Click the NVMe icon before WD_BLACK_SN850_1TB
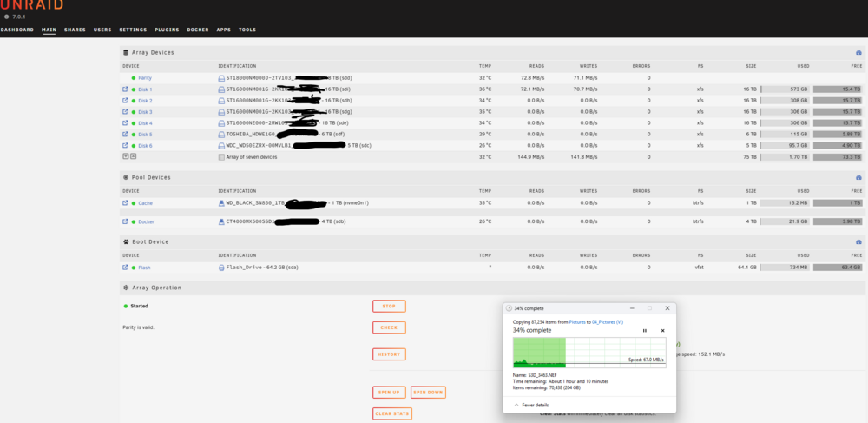This screenshot has height=423, width=868. click(x=221, y=203)
